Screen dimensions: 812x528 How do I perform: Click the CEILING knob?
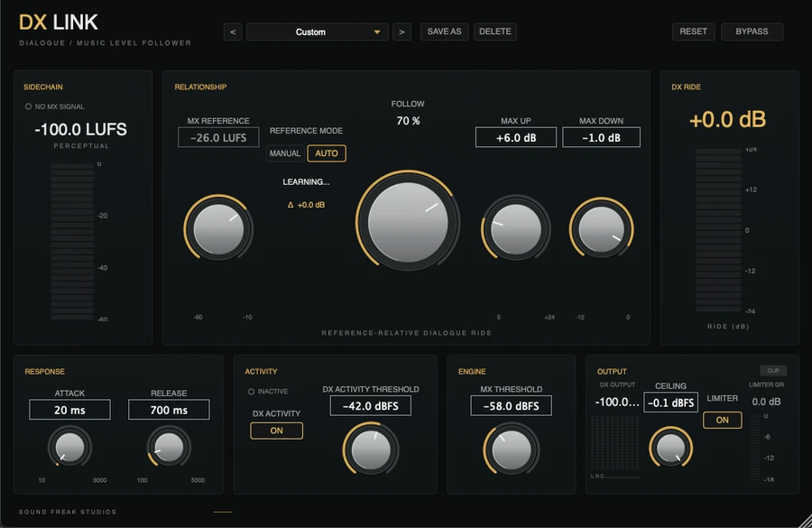[670, 447]
